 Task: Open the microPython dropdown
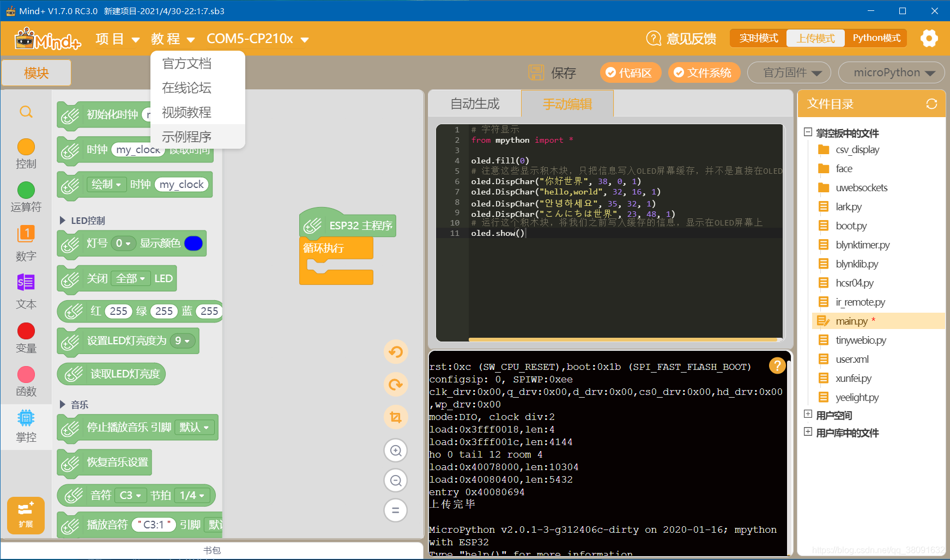click(891, 73)
